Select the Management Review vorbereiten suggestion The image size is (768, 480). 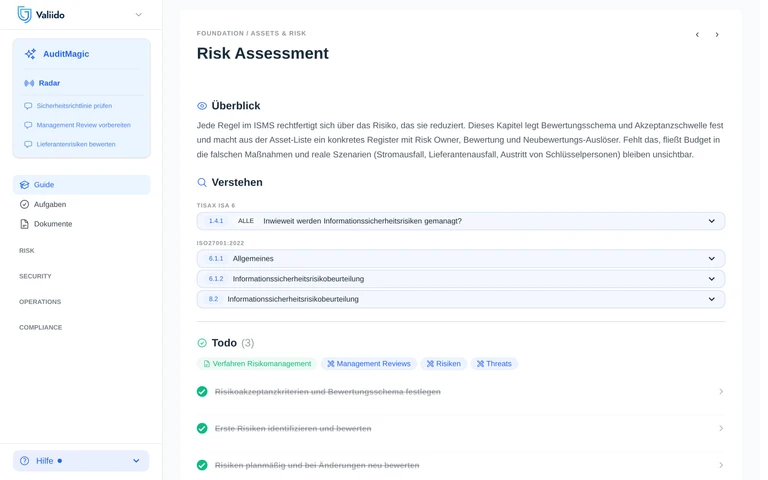pos(83,125)
